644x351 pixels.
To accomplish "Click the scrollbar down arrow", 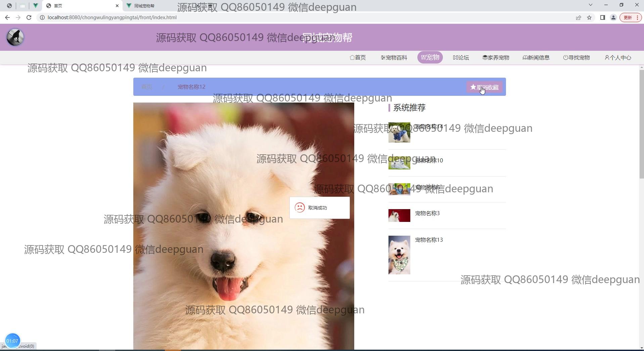I will coord(642,348).
